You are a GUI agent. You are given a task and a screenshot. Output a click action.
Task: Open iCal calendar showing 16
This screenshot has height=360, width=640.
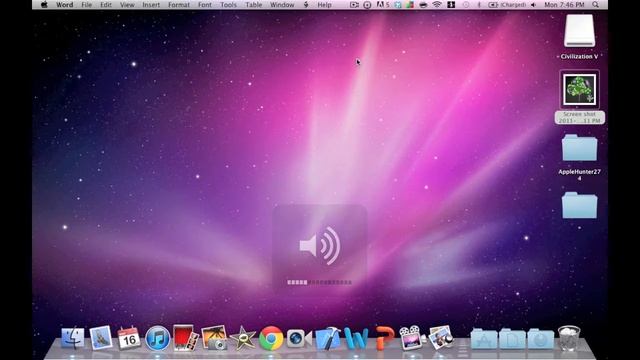[x=129, y=338]
